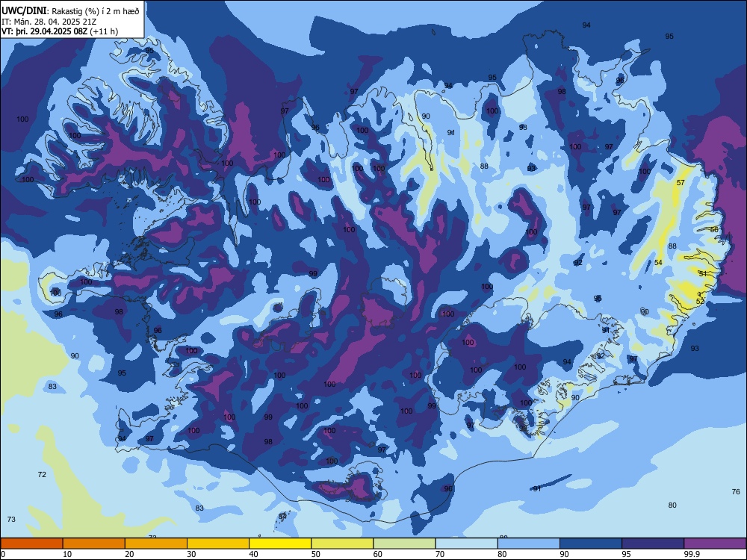Select the bright yellow 40–50 legend swatch
Screen dimensions: 747x560
click(280, 544)
